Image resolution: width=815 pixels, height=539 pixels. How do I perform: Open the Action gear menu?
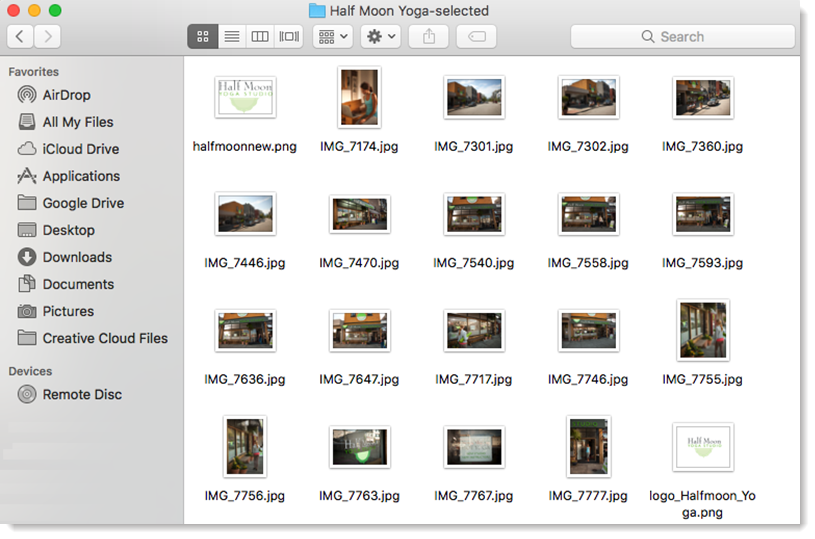(x=381, y=36)
